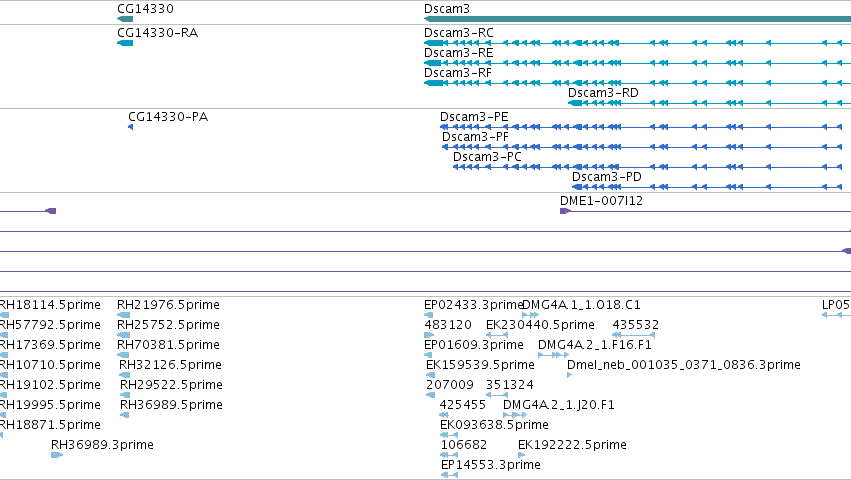Click the EP14553.3prime feature glyph
This screenshot has height=480, width=851.
pyautogui.click(x=449, y=475)
